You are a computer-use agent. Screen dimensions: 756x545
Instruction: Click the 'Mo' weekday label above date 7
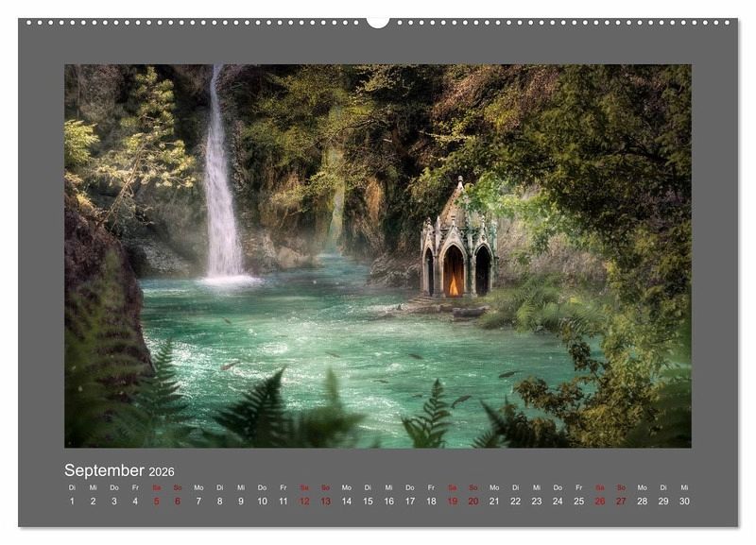point(198,487)
